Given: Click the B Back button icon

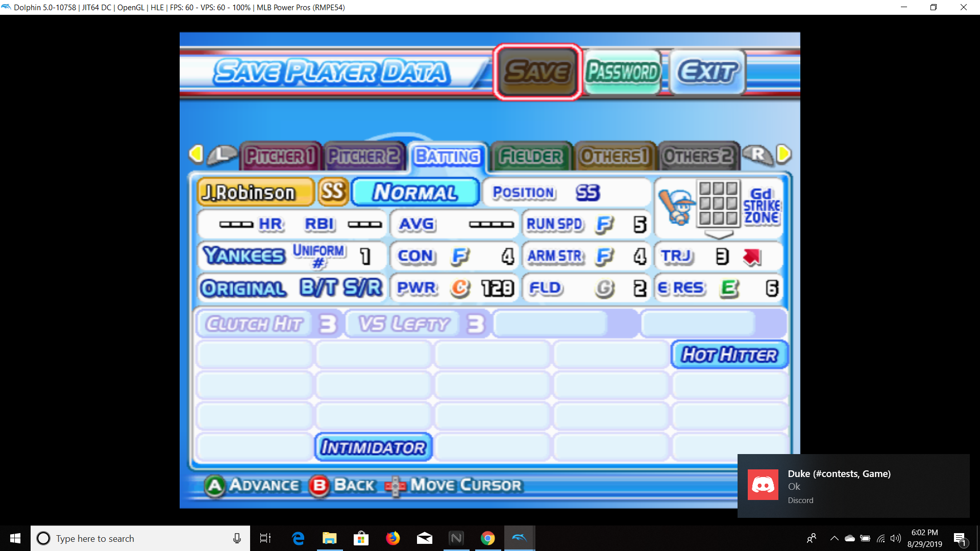Looking at the screenshot, I should 320,486.
